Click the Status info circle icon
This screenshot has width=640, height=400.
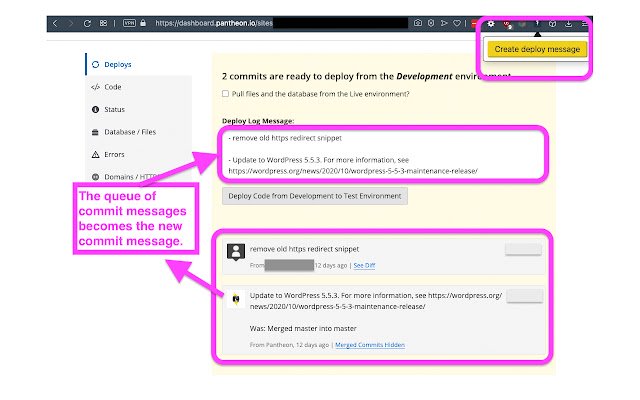tap(96, 109)
